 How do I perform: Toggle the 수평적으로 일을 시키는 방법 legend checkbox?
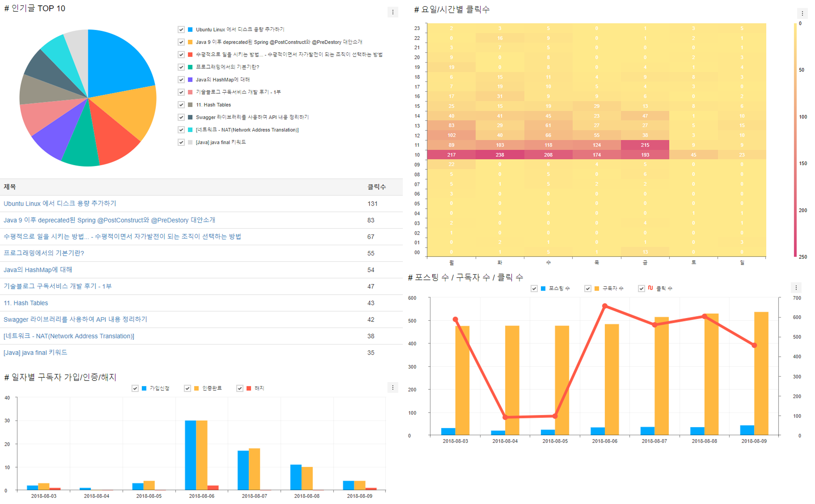(x=181, y=54)
